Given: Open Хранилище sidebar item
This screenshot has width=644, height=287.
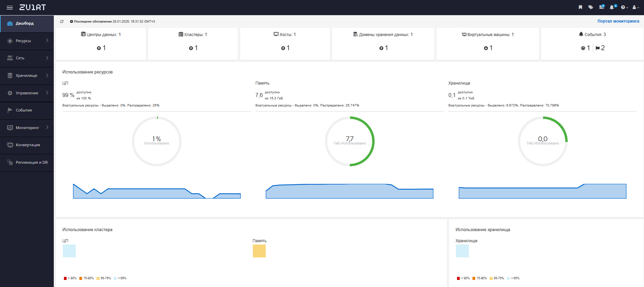Looking at the screenshot, I should (27, 76).
